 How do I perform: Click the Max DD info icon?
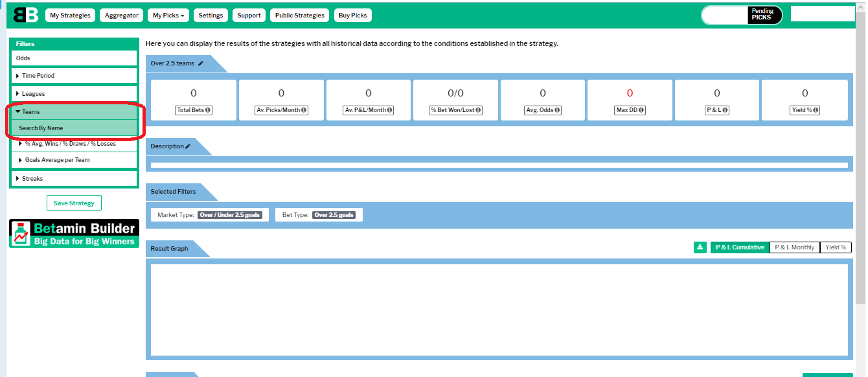641,110
